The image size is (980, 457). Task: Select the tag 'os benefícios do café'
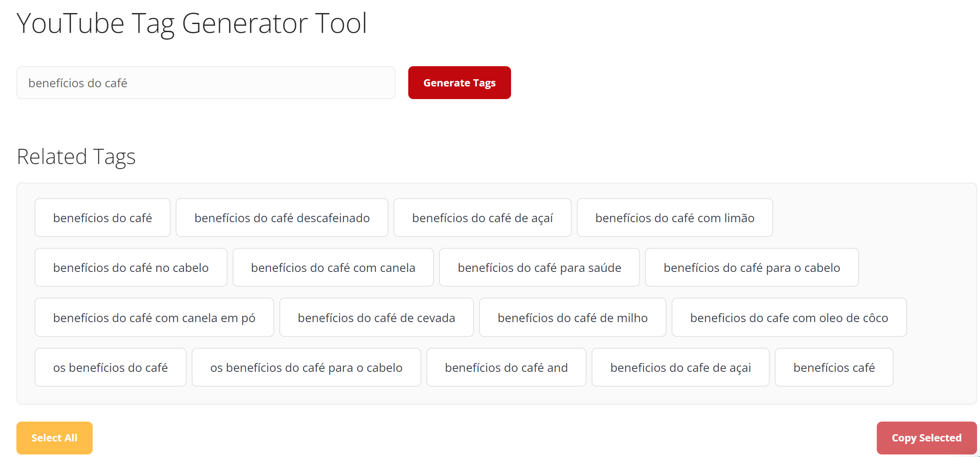click(x=110, y=367)
